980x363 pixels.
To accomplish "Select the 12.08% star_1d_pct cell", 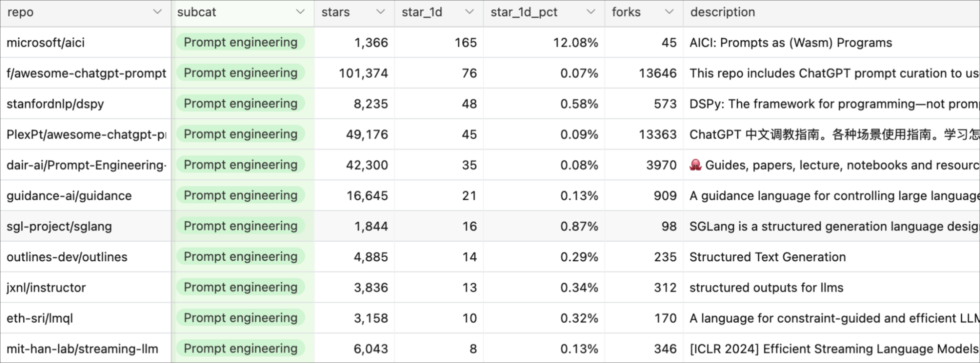I will (x=575, y=43).
